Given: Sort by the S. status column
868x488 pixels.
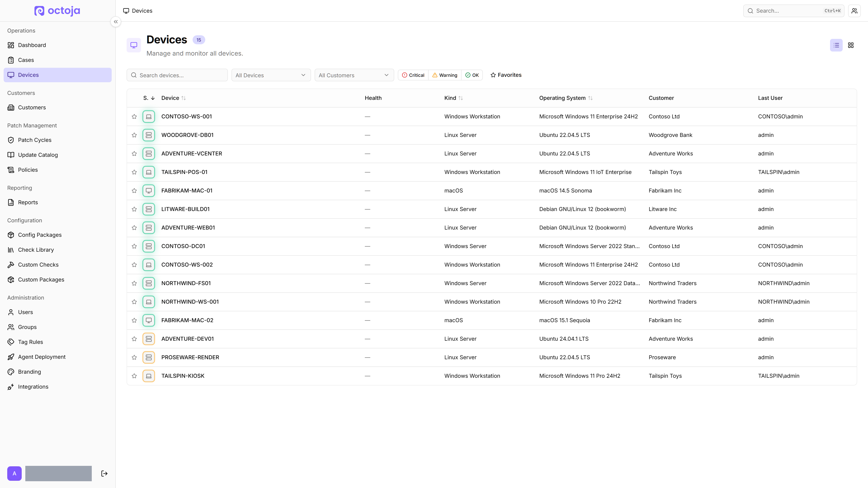Looking at the screenshot, I should point(149,98).
